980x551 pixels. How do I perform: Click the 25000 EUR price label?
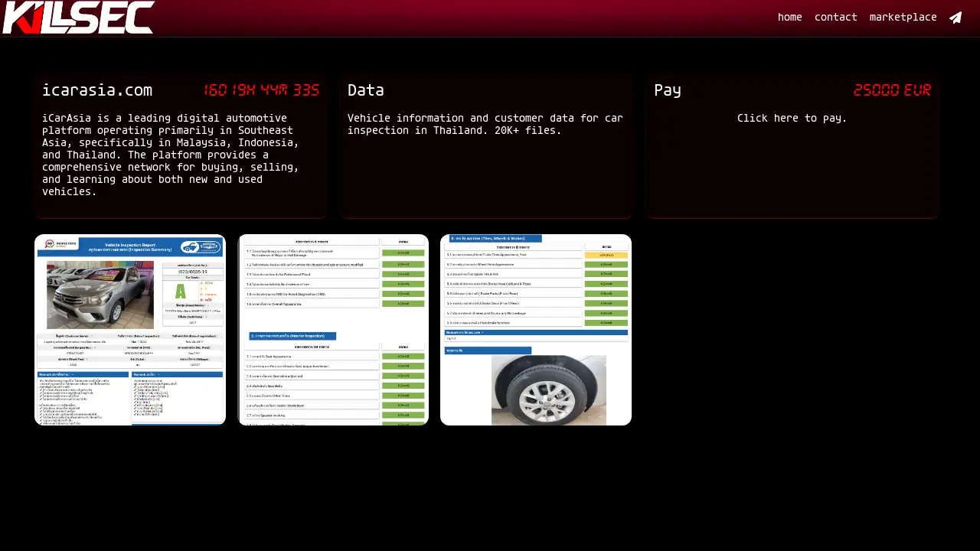coord(892,90)
